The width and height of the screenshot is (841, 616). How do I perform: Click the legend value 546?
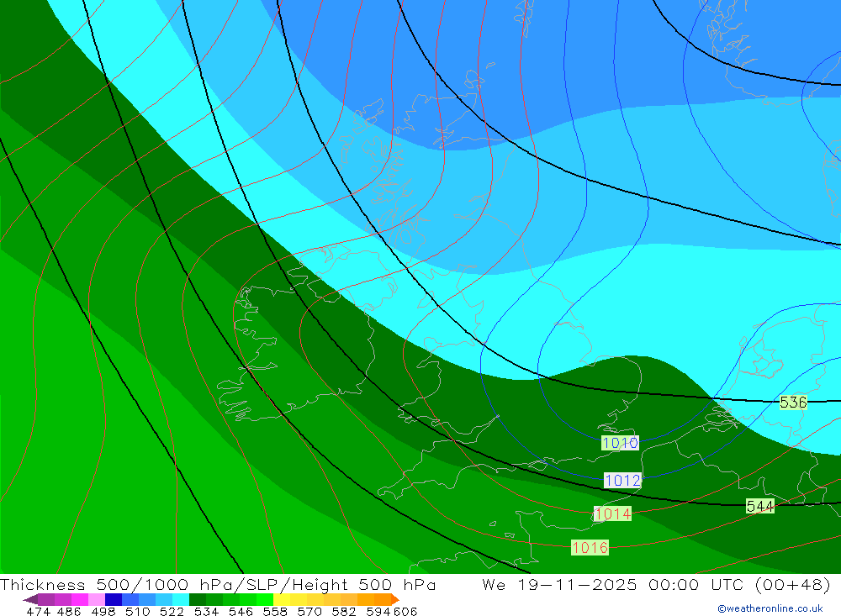[x=241, y=612]
